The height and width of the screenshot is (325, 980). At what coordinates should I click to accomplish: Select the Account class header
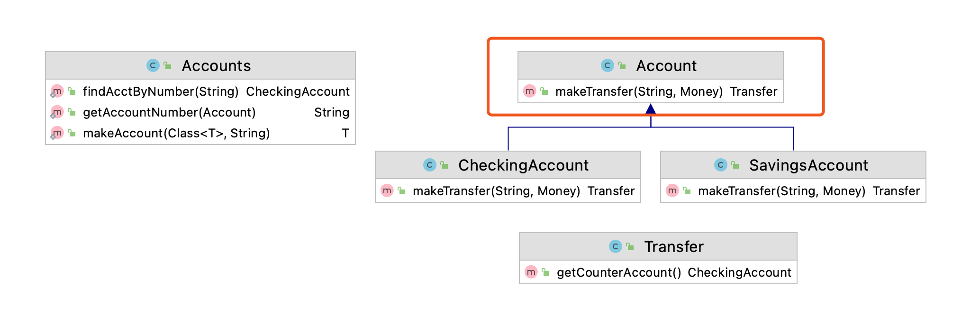[651, 65]
